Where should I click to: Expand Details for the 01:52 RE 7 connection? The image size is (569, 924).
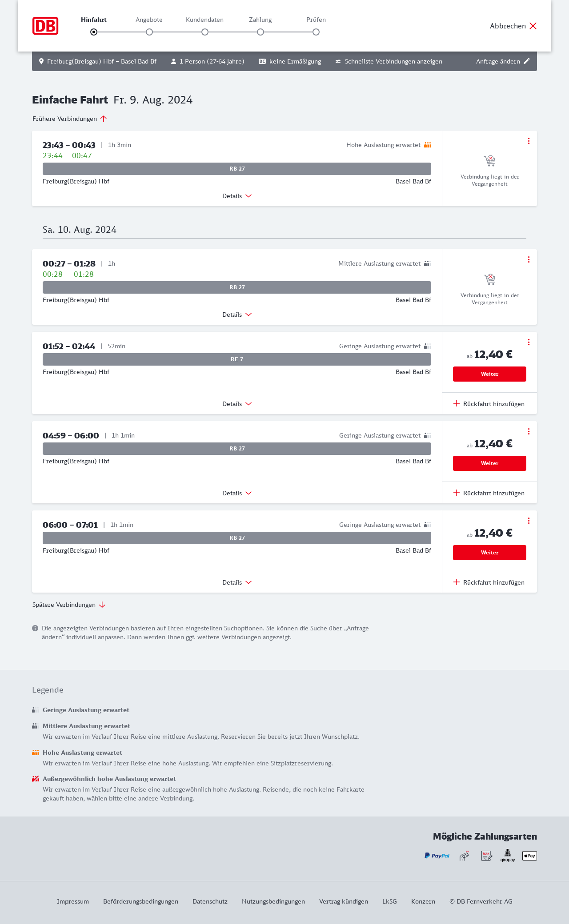coord(237,404)
